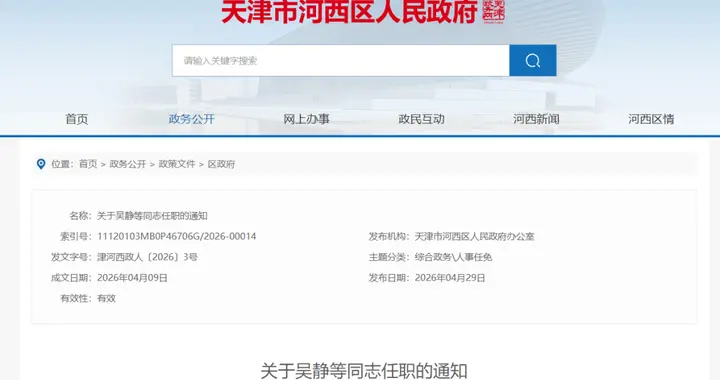The width and height of the screenshot is (720, 380).
Task: Open the 河西新闻 navigation tab
Action: tap(536, 119)
